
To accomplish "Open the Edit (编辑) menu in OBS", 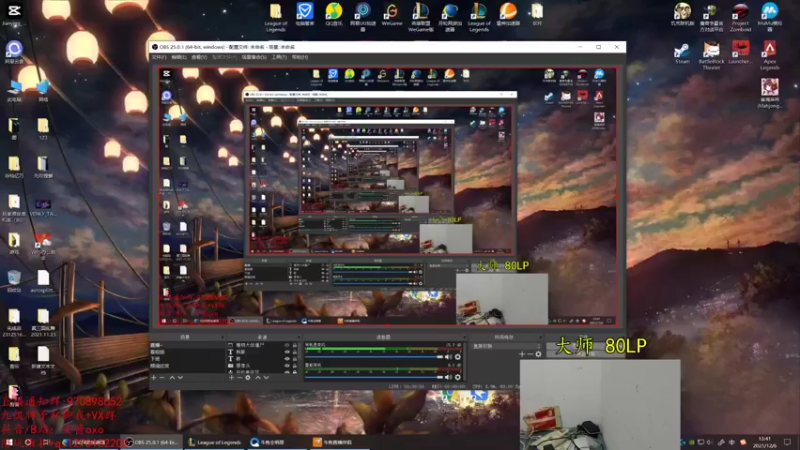I will [179, 57].
